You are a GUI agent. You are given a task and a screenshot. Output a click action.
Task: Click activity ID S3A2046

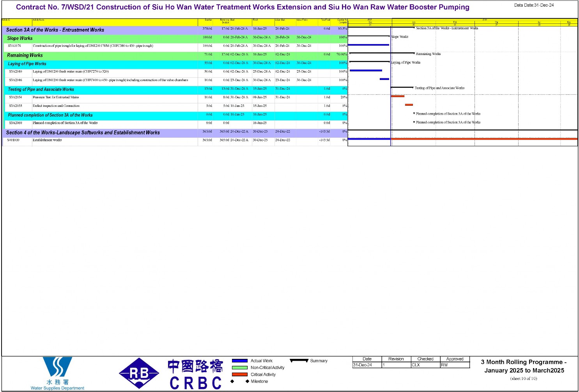click(x=16, y=80)
